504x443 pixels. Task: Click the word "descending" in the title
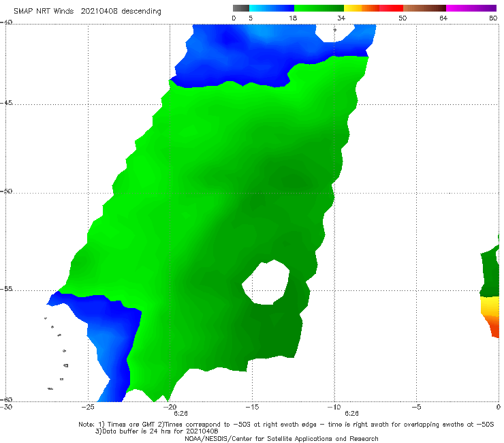(141, 12)
